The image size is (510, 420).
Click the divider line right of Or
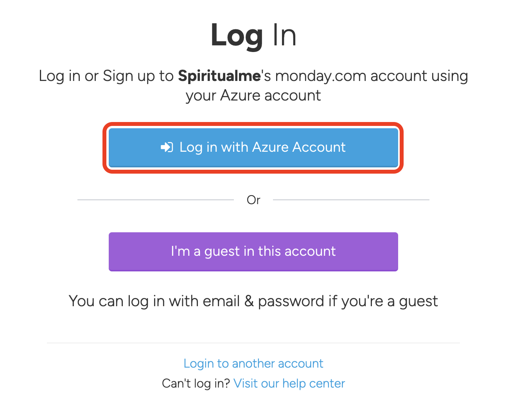pos(351,200)
